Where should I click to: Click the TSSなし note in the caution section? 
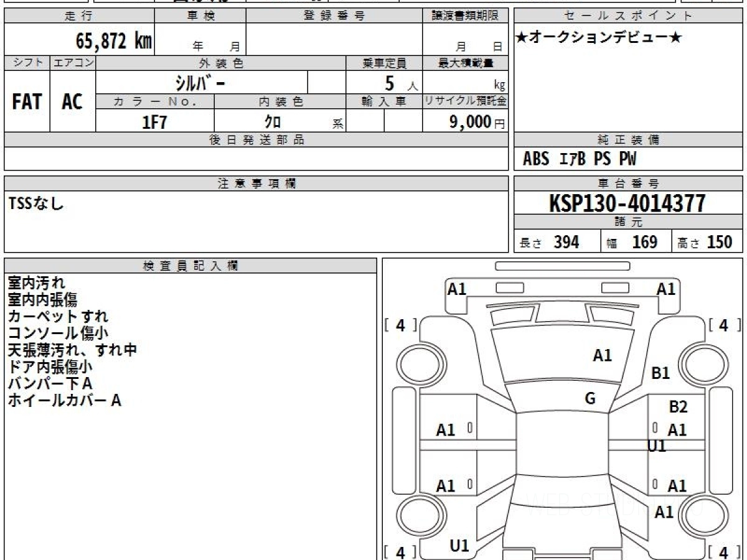pos(37,202)
